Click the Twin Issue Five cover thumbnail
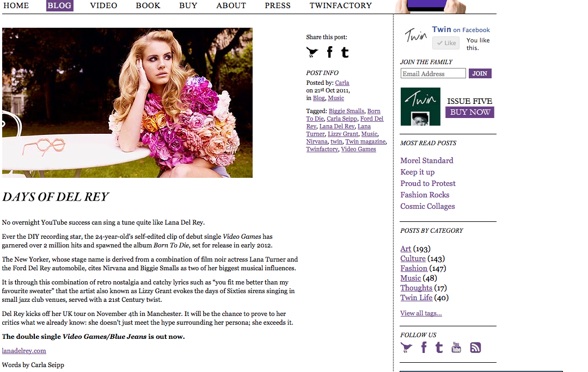This screenshot has height=372, width=588. 420,107
